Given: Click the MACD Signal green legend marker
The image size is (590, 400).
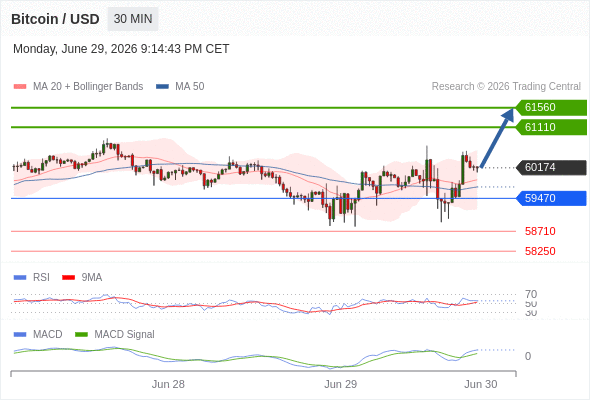Looking at the screenshot, I should coord(81,335).
